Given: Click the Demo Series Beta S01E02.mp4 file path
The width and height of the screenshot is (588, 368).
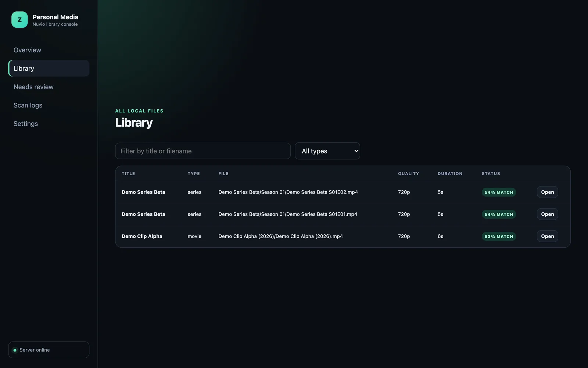Looking at the screenshot, I should click(288, 192).
